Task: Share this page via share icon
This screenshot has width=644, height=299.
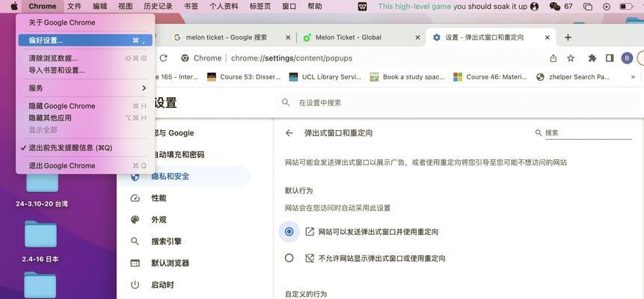Action: 553,58
